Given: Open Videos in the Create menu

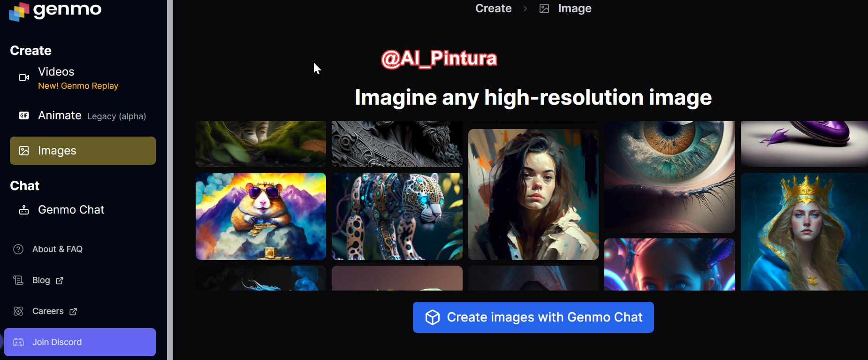Looking at the screenshot, I should click(56, 72).
